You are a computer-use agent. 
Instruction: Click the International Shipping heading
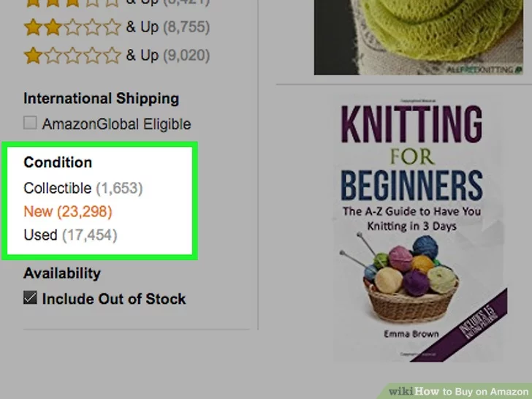click(x=101, y=99)
